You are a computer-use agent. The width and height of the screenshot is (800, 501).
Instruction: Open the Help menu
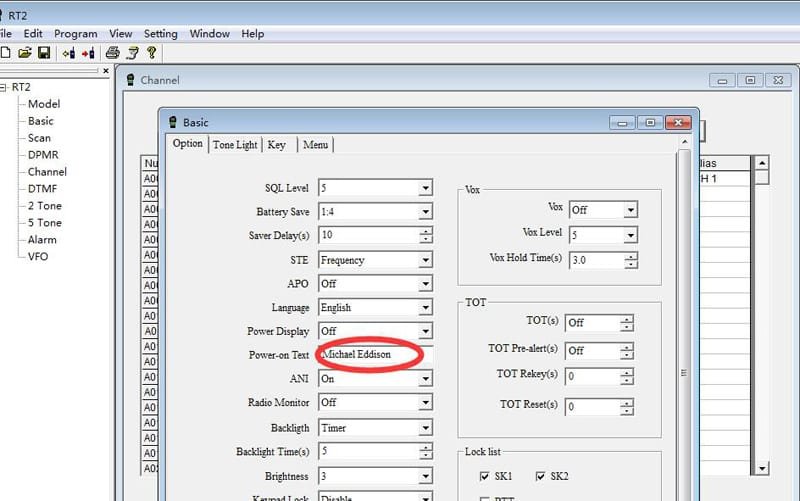pyautogui.click(x=253, y=34)
